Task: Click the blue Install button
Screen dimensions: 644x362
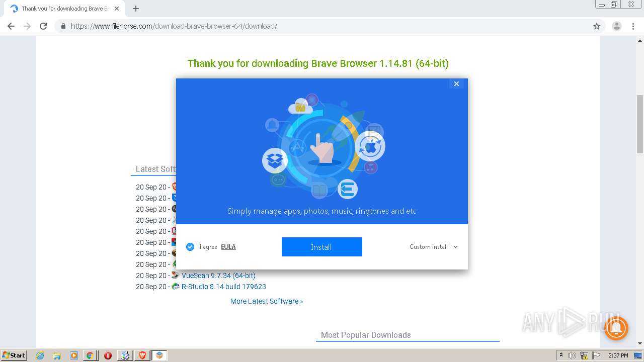Action: coord(321,247)
